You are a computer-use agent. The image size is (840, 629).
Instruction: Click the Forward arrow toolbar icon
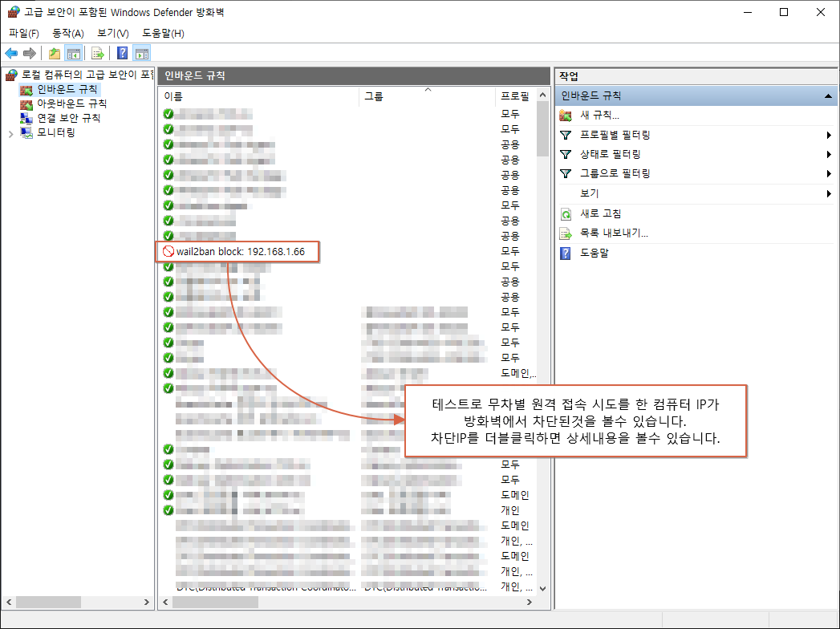[x=30, y=53]
